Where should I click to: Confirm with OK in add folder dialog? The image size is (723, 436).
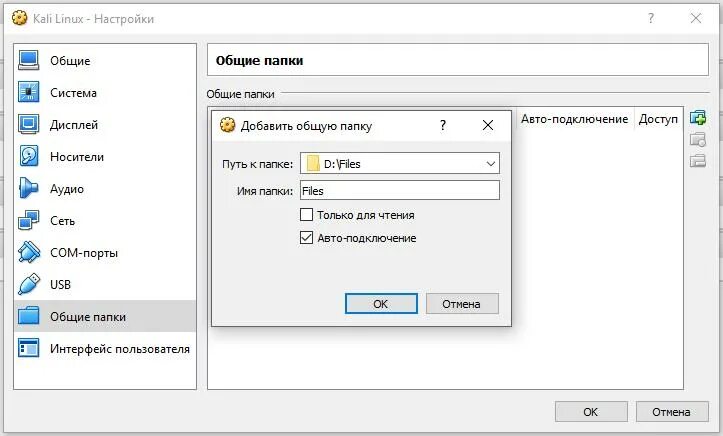point(381,304)
